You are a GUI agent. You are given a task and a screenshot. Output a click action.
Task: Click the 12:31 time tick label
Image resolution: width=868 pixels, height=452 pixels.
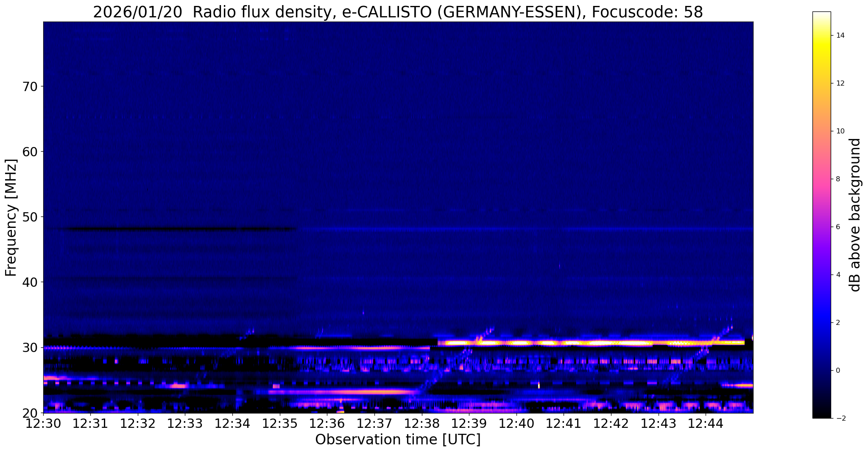tap(91, 423)
